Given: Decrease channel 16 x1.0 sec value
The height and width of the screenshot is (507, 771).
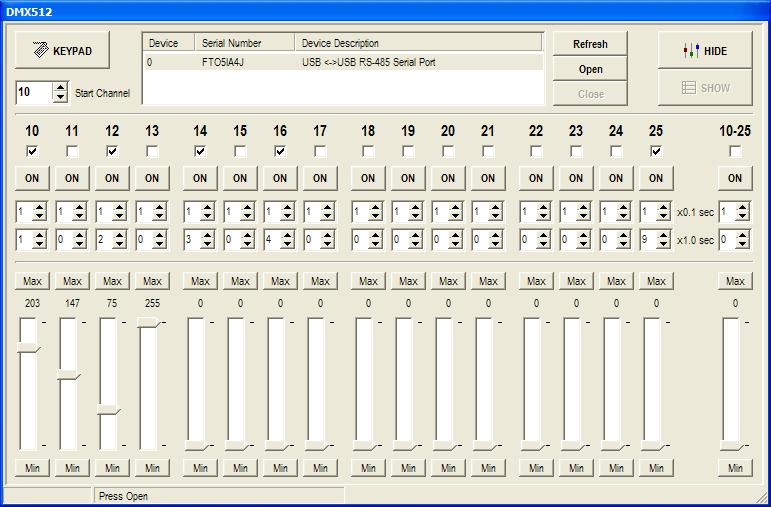Looking at the screenshot, I should (287, 244).
